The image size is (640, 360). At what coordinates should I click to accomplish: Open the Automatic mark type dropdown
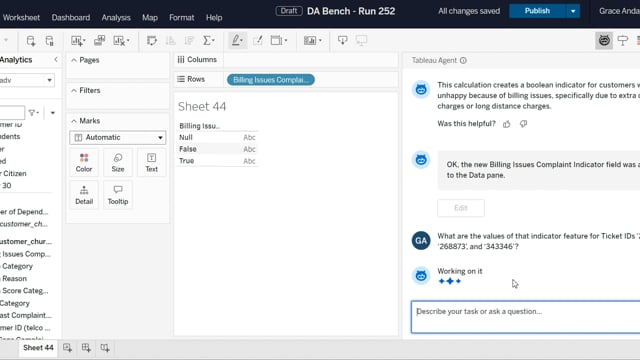pos(118,138)
